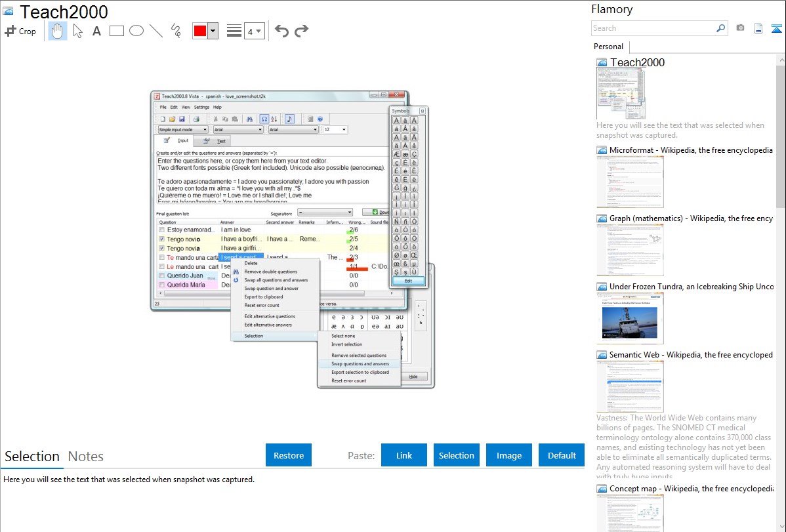This screenshot has height=532, width=786.
Task: Click the magnifier search icon
Action: click(x=720, y=28)
